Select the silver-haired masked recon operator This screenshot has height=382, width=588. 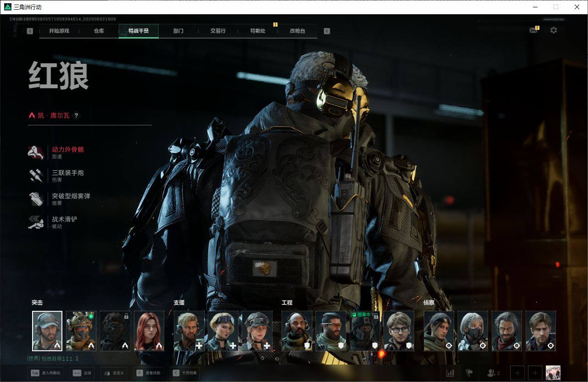pos(473,331)
